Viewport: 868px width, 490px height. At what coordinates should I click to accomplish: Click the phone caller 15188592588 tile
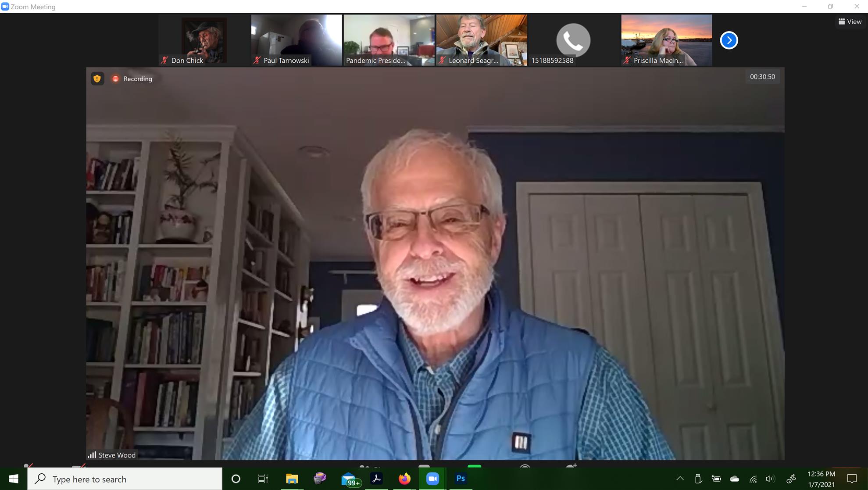click(x=573, y=40)
